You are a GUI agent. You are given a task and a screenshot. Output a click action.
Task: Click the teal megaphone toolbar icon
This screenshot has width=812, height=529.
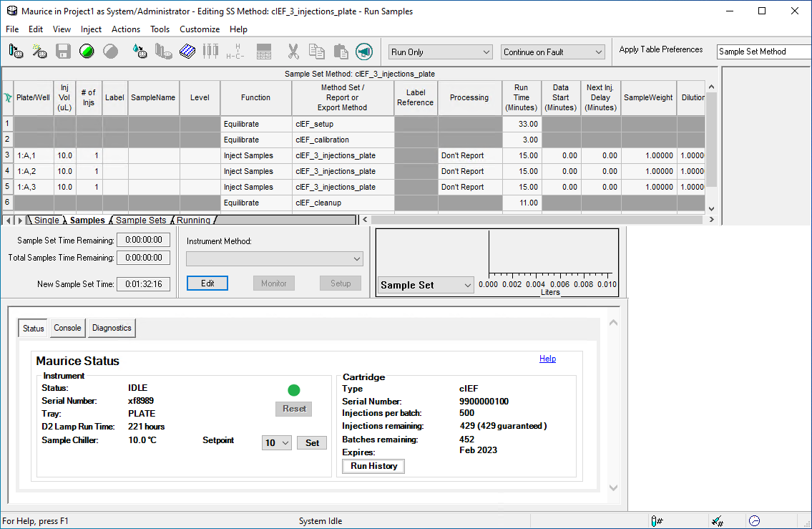click(364, 52)
